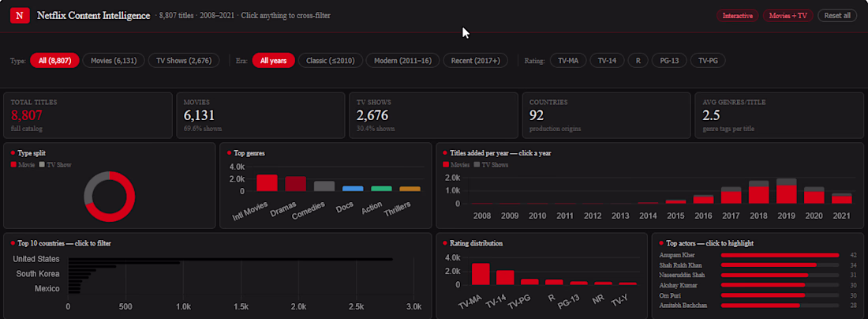868x319 pixels.
Task: Click the orange Thrillers genre bar
Action: pos(410,189)
